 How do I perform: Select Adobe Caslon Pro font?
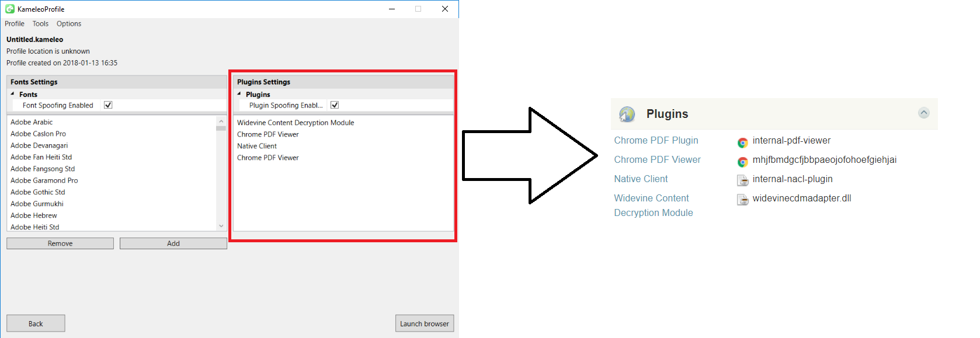pos(38,134)
